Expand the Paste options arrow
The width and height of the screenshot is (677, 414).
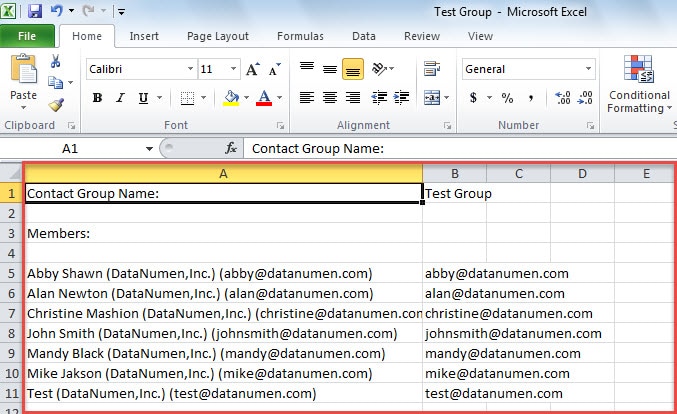pyautogui.click(x=24, y=108)
